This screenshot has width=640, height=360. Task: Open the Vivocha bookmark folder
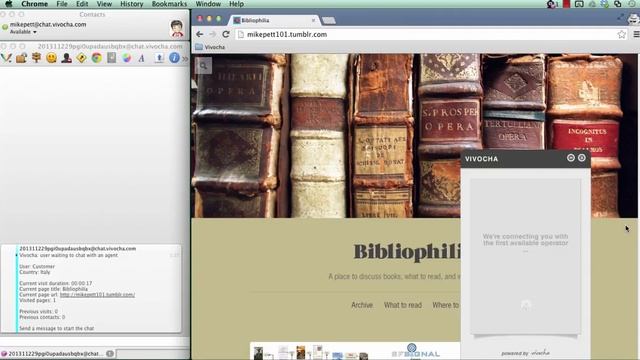click(x=210, y=47)
